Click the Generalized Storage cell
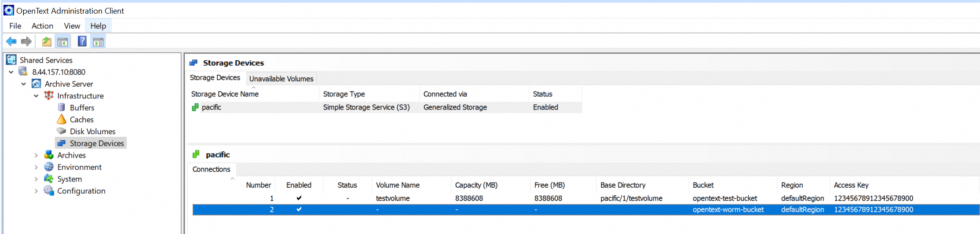Image resolution: width=980 pixels, height=234 pixels. 455,107
